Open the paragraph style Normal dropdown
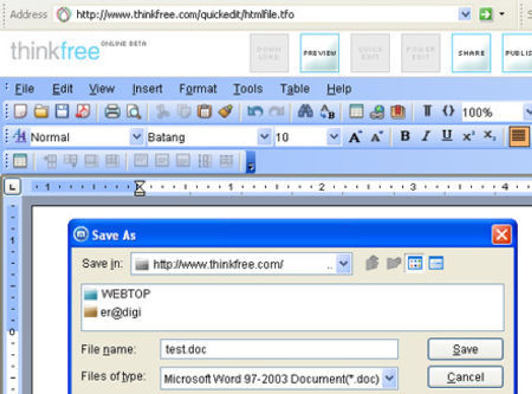 pos(136,137)
